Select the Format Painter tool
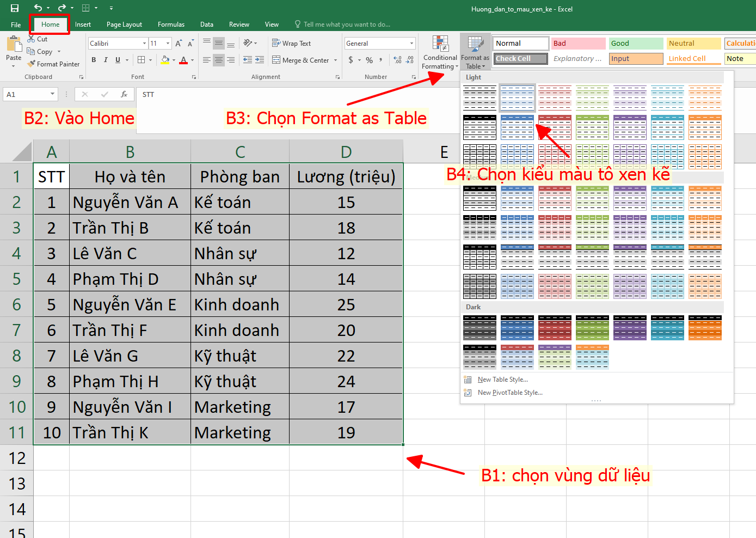Screen dimensions: 756x538 pyautogui.click(x=53, y=64)
